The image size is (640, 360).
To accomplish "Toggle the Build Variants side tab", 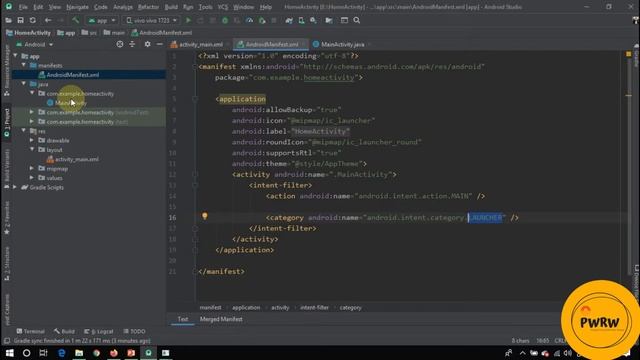I will click(x=7, y=168).
